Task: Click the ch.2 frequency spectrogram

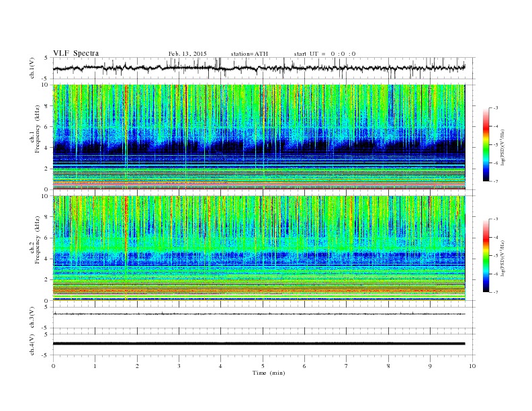Action: pos(259,248)
